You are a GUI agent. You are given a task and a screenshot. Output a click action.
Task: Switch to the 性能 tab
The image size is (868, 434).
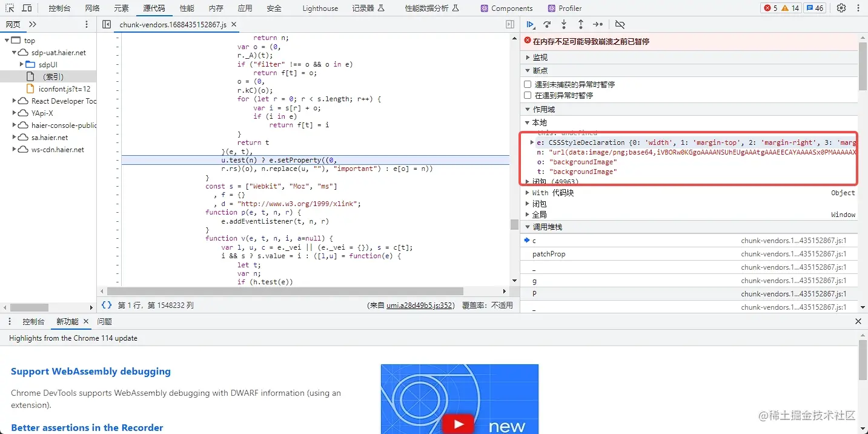point(187,8)
